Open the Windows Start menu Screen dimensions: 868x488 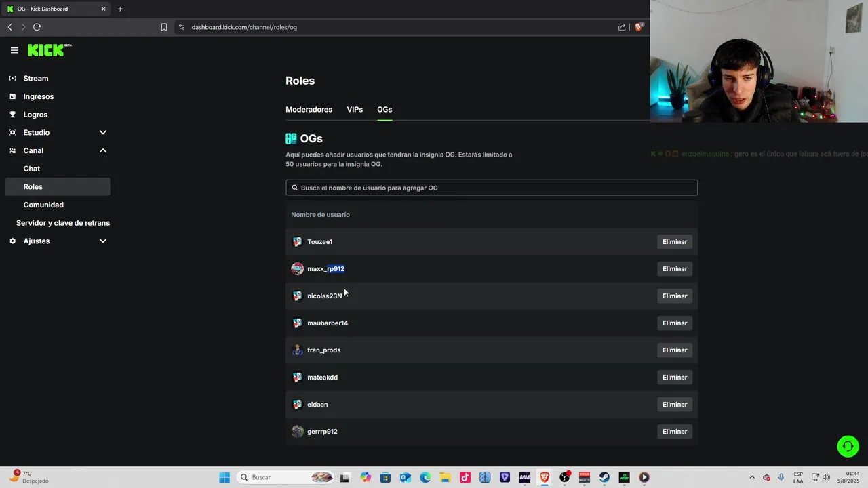(224, 477)
